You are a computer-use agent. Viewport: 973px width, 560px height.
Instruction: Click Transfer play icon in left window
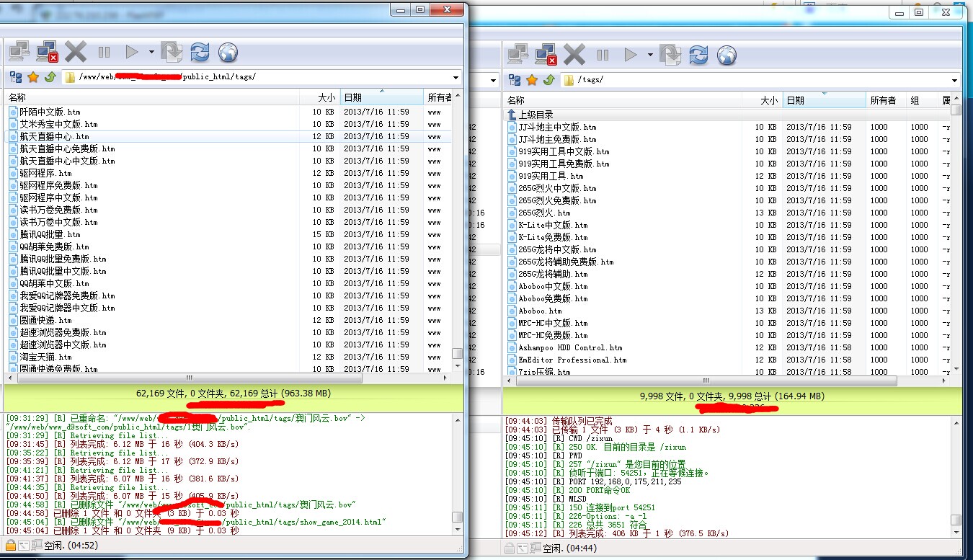coord(131,52)
